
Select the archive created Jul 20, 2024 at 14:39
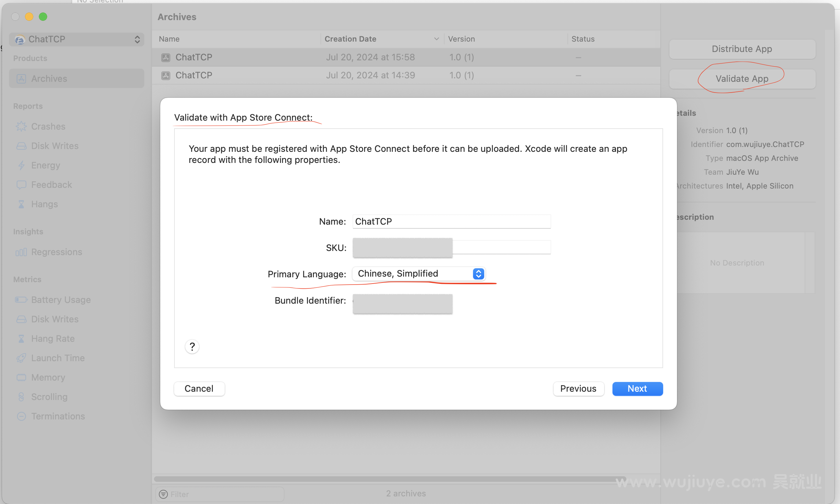[x=406, y=76]
